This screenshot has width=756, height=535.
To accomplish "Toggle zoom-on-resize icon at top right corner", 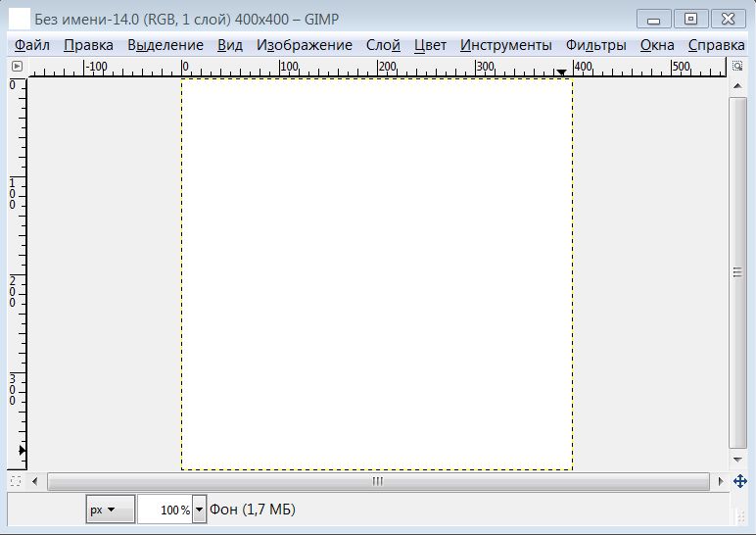I will click(737, 66).
